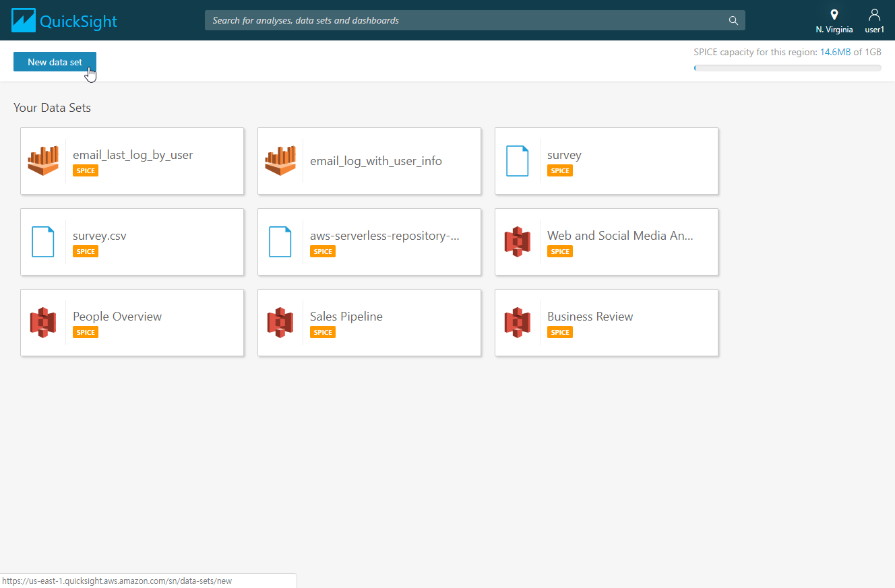
Task: Open the People Overview data set title
Action: (117, 317)
